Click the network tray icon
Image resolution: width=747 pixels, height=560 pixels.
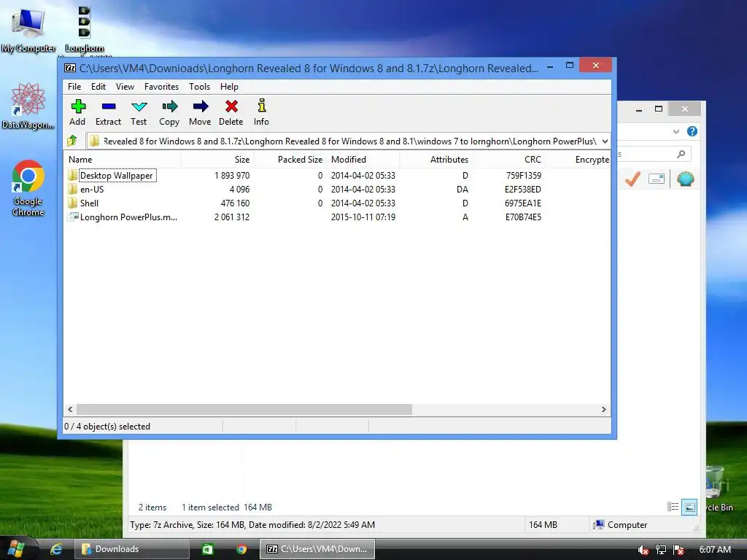(x=661, y=550)
